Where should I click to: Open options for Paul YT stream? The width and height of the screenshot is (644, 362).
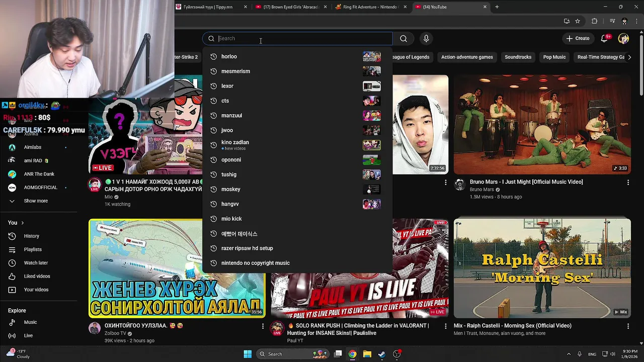(x=445, y=326)
